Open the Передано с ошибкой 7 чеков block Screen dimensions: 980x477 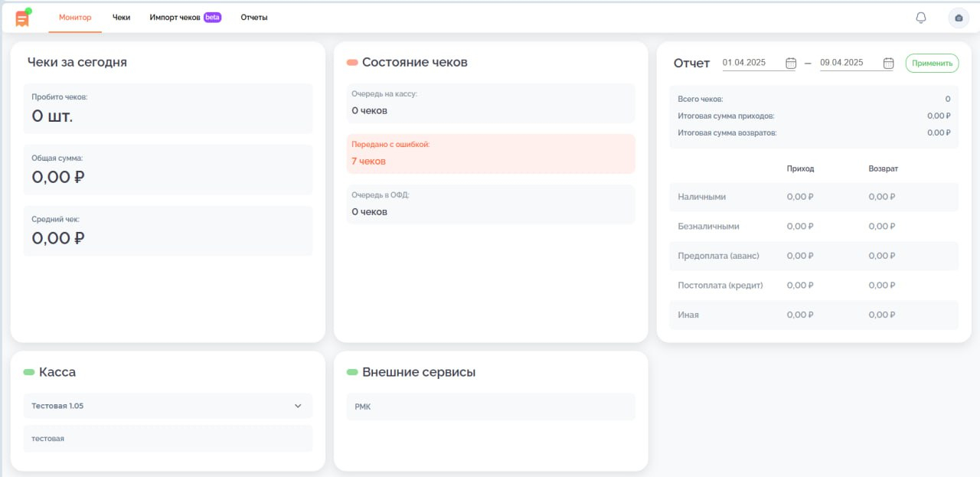pos(491,154)
